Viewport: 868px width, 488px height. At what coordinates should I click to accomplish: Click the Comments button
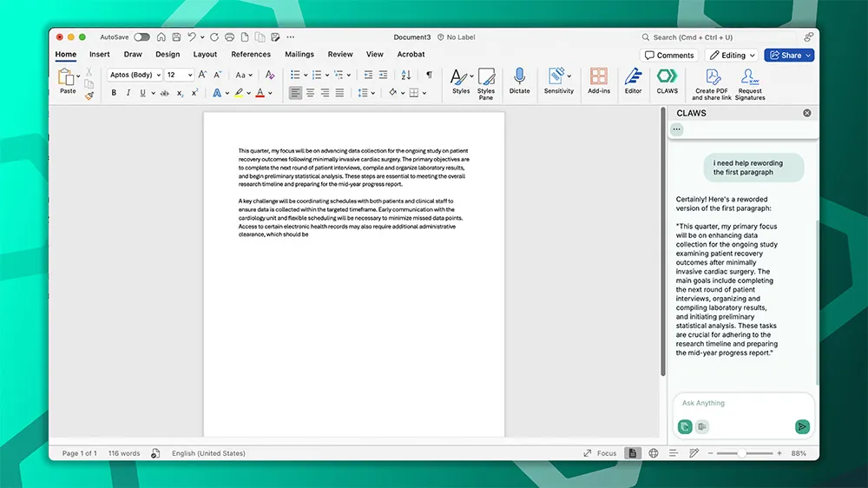(669, 56)
